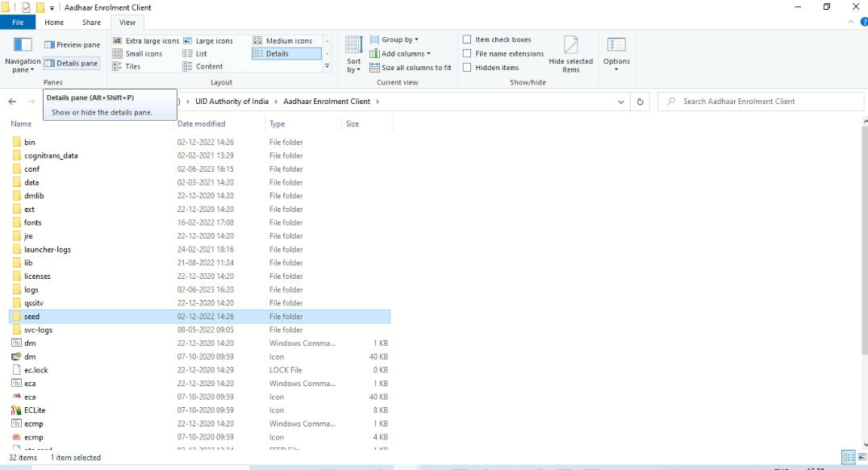
Task: Open the Add columns dropdown
Action: [x=399, y=54]
